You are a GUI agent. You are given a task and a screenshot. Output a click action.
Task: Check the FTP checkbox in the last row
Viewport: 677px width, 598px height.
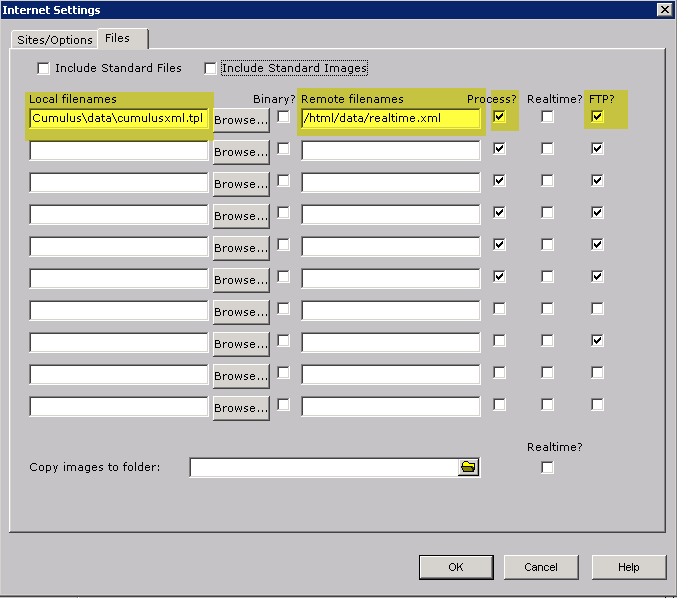click(597, 405)
